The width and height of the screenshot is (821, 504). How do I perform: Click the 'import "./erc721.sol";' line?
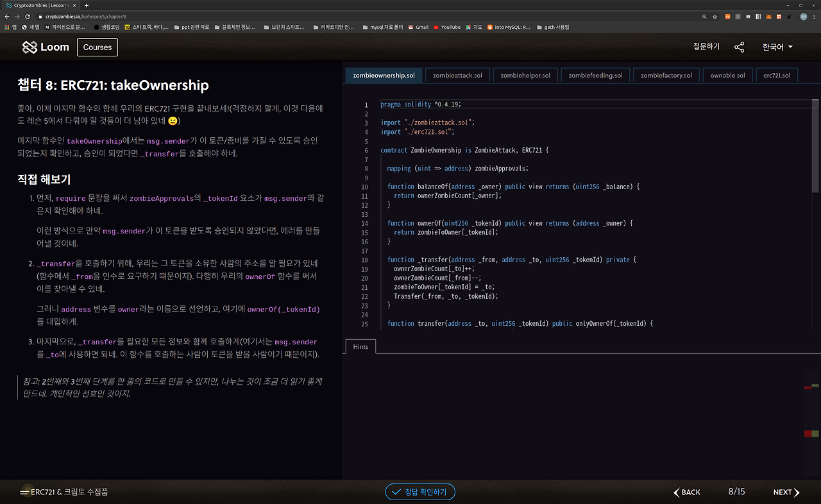click(x=418, y=131)
